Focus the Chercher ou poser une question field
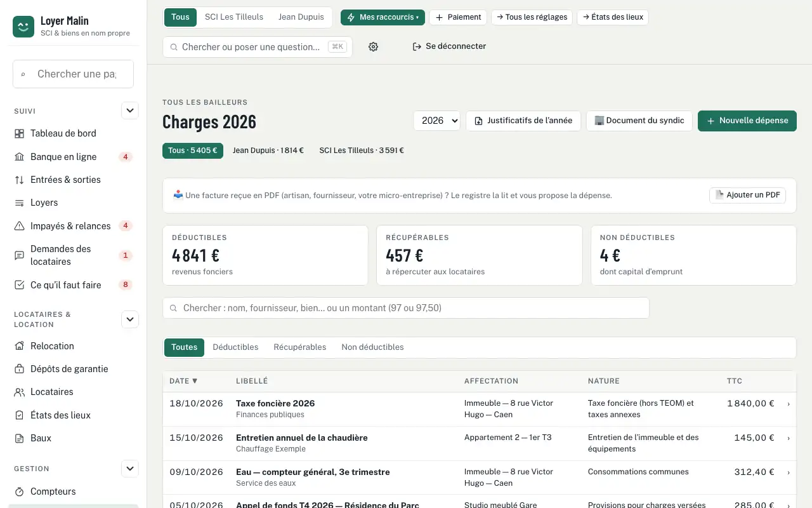Viewport: 812px width, 508px height. tap(258, 47)
